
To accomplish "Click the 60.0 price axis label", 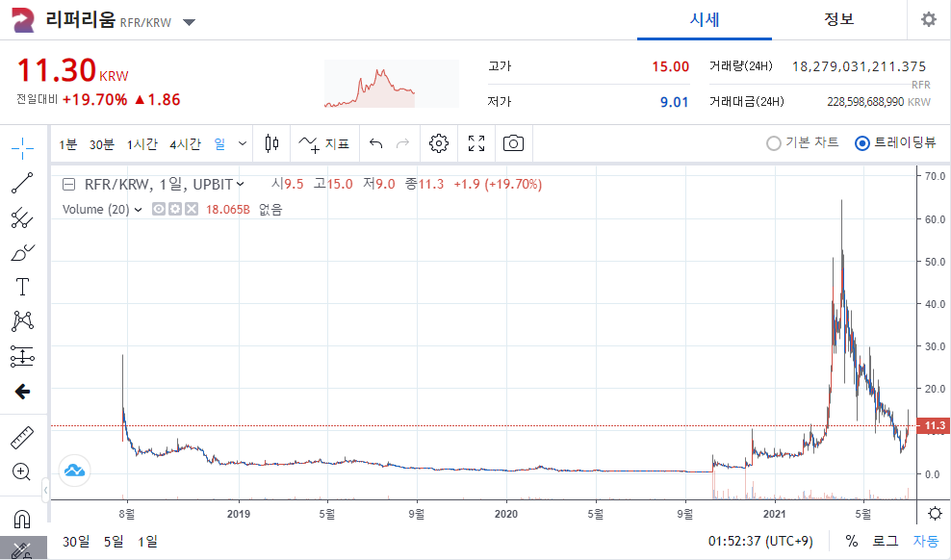I will click(x=935, y=219).
